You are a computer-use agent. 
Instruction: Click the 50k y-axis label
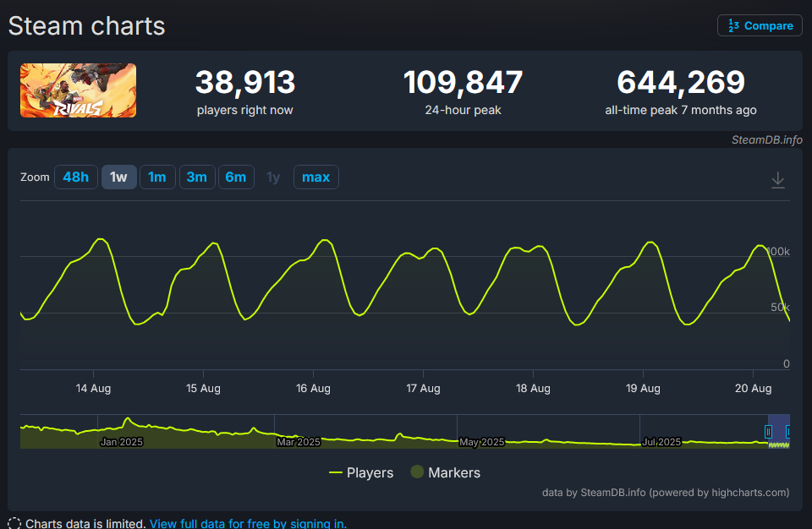coord(780,308)
